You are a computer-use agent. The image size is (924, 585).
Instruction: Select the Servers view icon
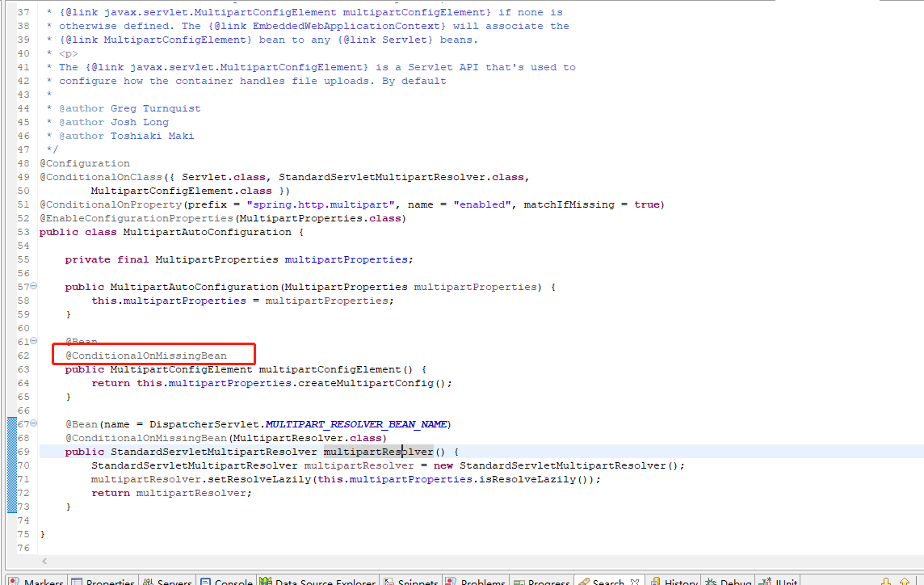click(x=149, y=580)
